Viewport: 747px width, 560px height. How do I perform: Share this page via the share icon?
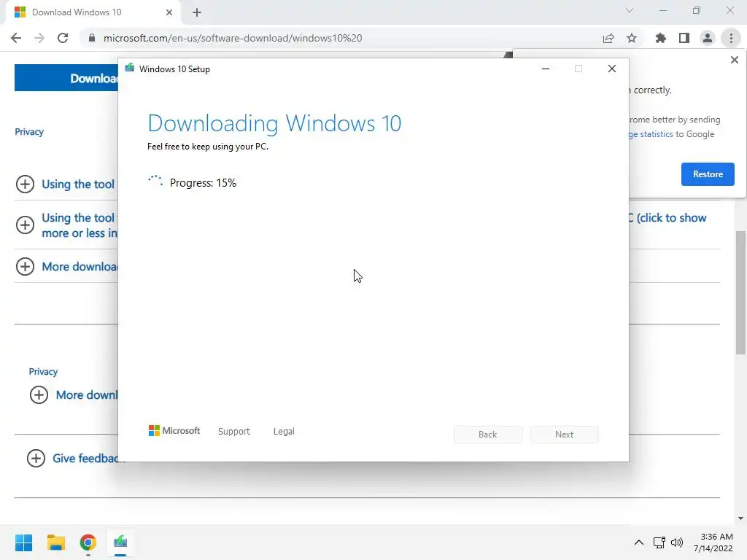[x=608, y=38]
